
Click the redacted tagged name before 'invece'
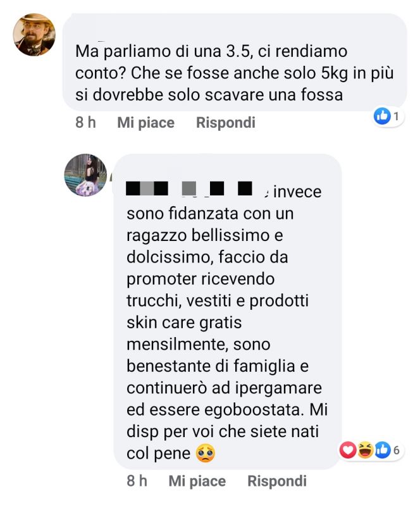pos(189,188)
